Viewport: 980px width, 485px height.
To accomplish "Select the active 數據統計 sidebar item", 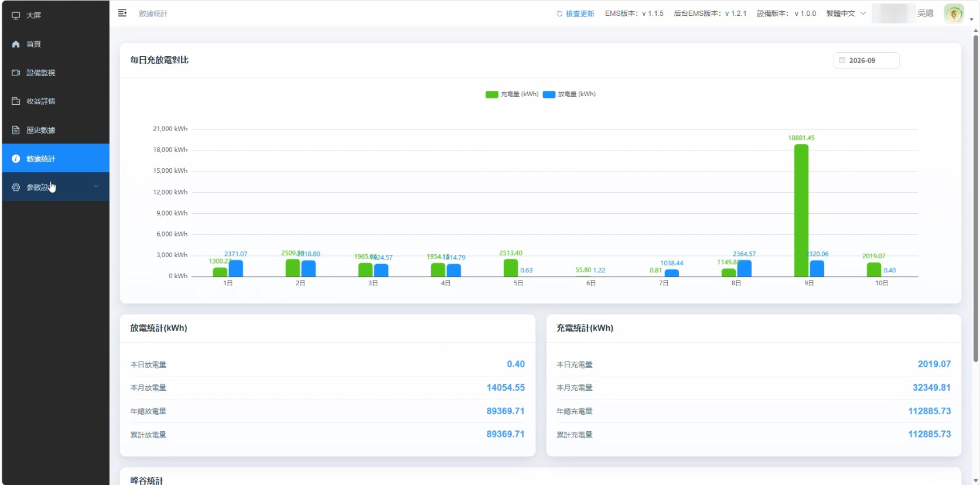I will 56,158.
